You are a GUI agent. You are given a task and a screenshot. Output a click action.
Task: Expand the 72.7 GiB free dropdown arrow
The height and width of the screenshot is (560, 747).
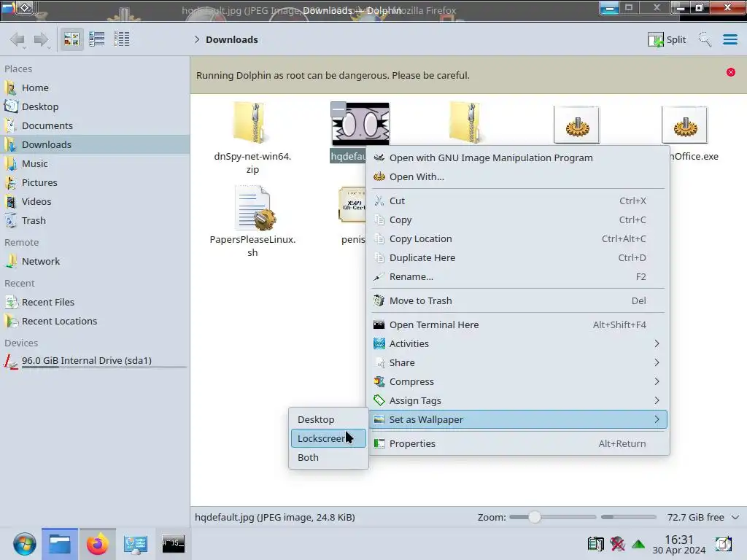coord(735,517)
